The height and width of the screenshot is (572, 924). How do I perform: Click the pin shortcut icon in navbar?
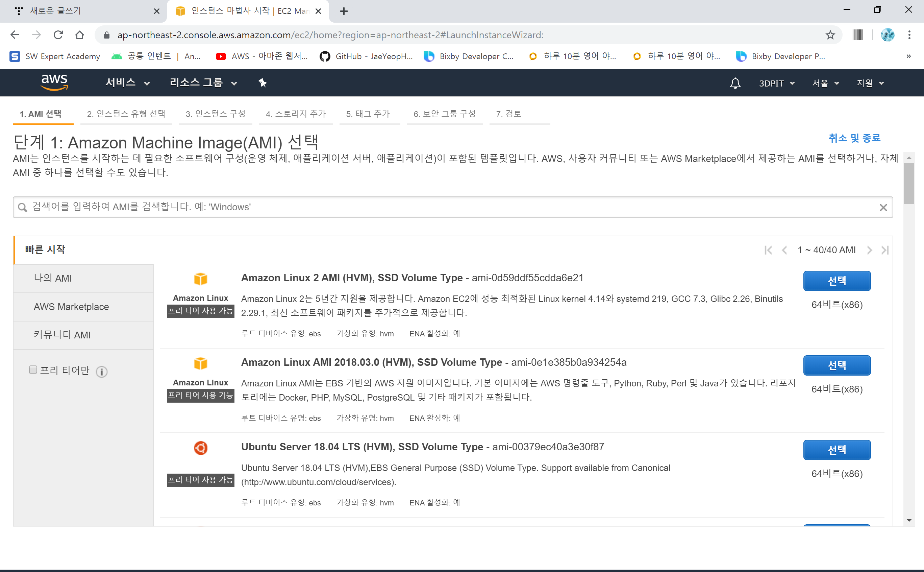[263, 82]
